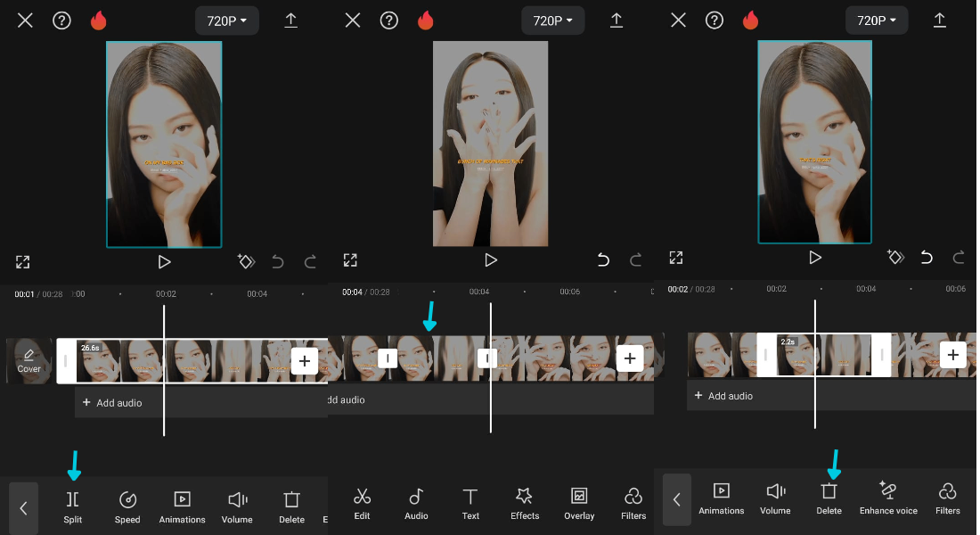Open Animations in the right panel toolbar
980x535 pixels.
point(722,498)
